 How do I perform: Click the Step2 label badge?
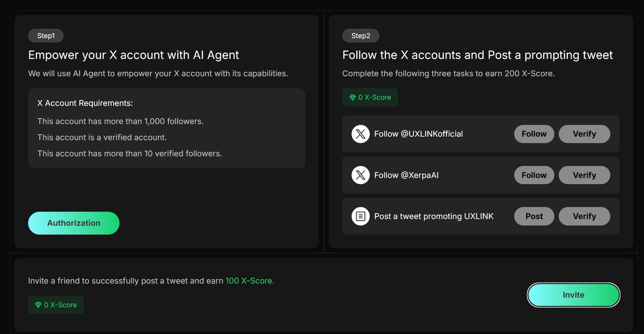click(x=361, y=36)
